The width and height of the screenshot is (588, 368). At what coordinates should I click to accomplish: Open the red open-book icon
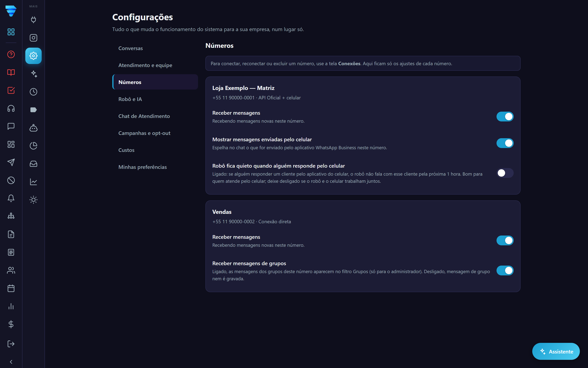[11, 72]
